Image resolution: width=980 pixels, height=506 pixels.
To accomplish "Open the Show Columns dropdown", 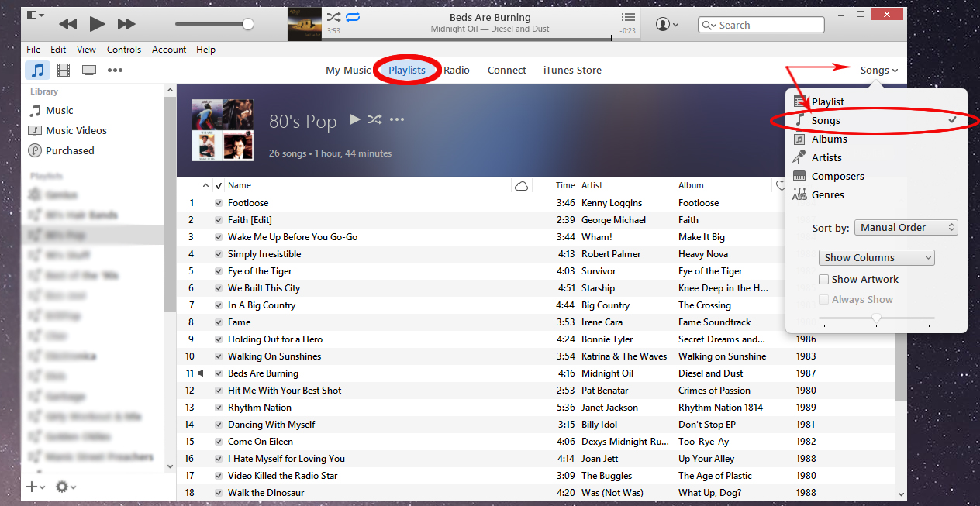I will (x=877, y=257).
